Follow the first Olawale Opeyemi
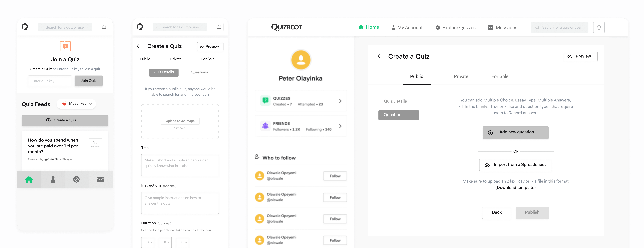This screenshot has height=248, width=644. [x=335, y=176]
